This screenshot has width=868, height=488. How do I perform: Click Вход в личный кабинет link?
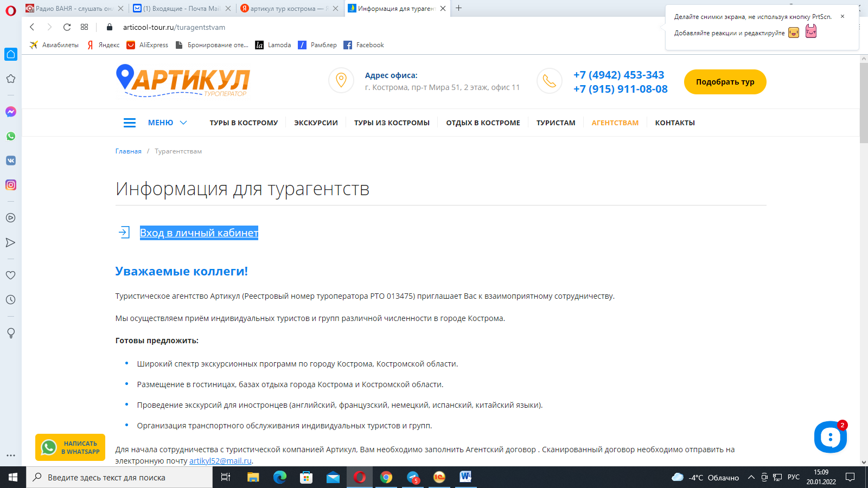tap(199, 233)
